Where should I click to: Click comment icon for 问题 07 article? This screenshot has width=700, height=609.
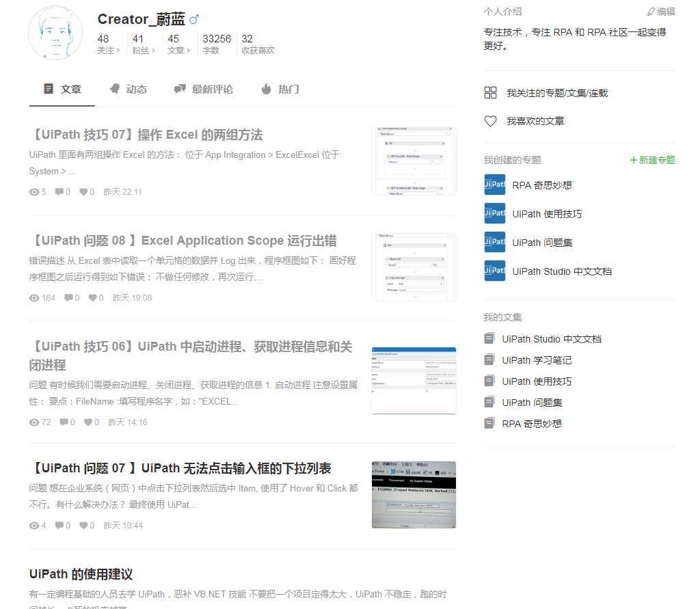pyautogui.click(x=59, y=526)
